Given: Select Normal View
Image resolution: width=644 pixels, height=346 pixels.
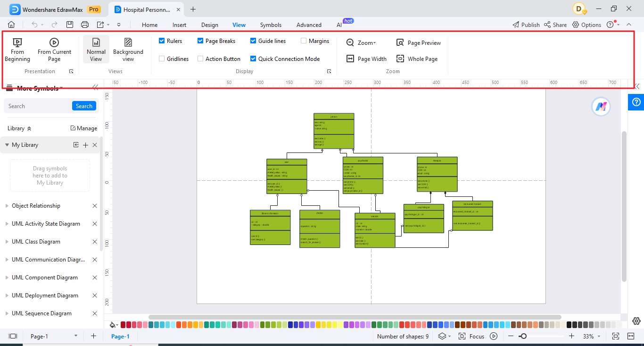Looking at the screenshot, I should click(96, 50).
